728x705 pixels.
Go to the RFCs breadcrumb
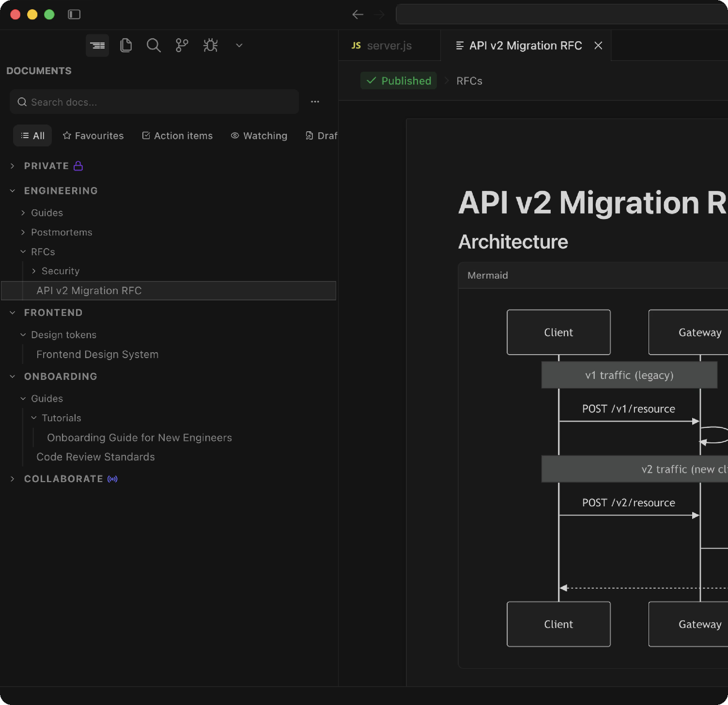coord(469,81)
